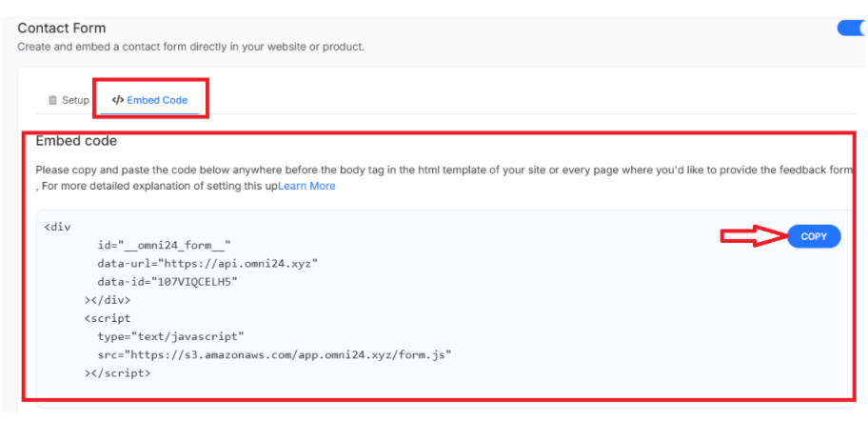Click the type="text/javascript" code line
Image resolution: width=868 pixels, height=422 pixels.
click(x=170, y=336)
